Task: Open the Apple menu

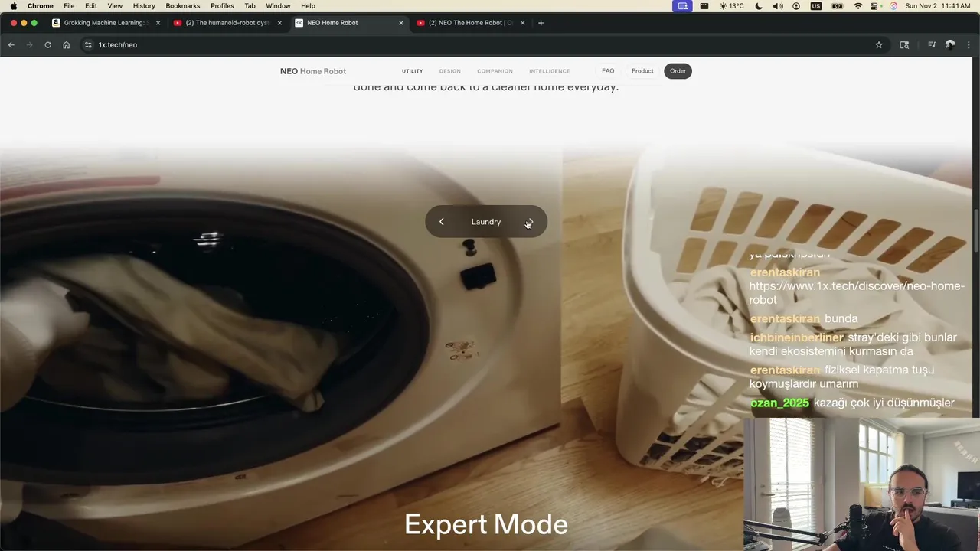Action: click(x=13, y=5)
